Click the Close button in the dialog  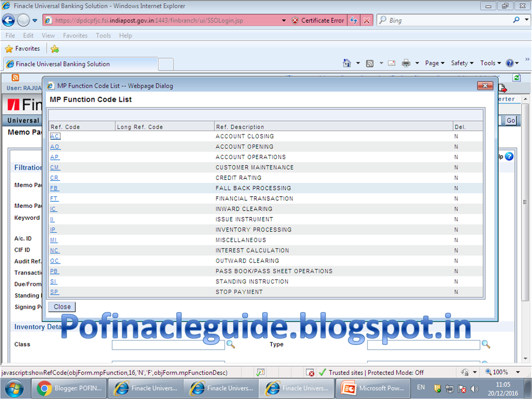tap(62, 306)
